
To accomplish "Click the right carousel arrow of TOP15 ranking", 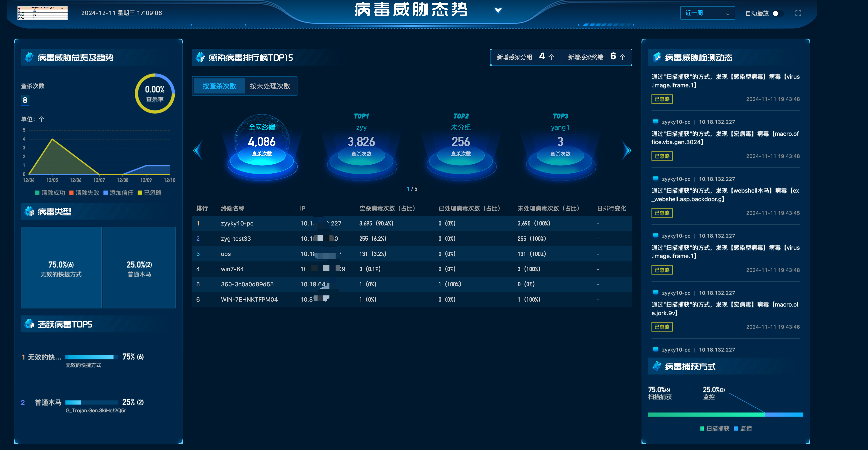I will (x=626, y=150).
